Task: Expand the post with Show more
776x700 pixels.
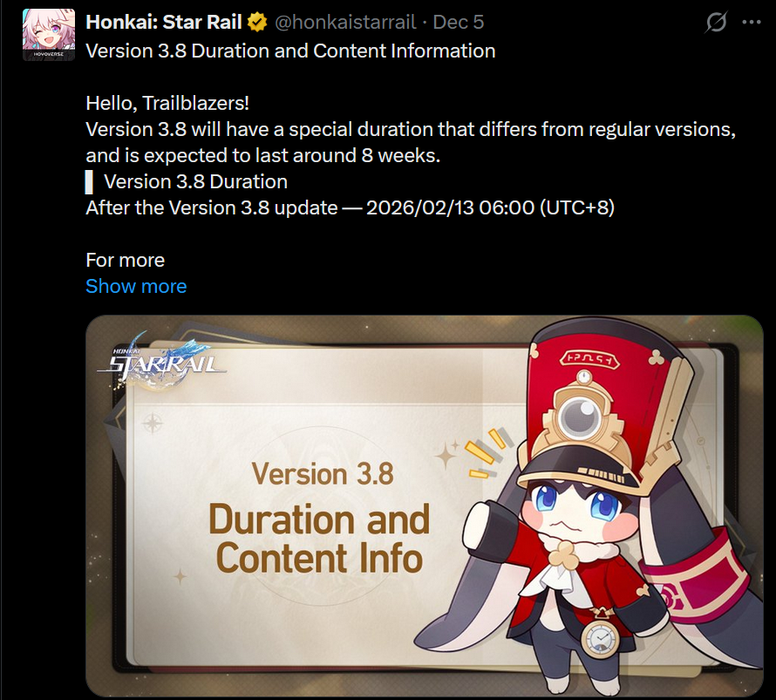Action: [136, 286]
